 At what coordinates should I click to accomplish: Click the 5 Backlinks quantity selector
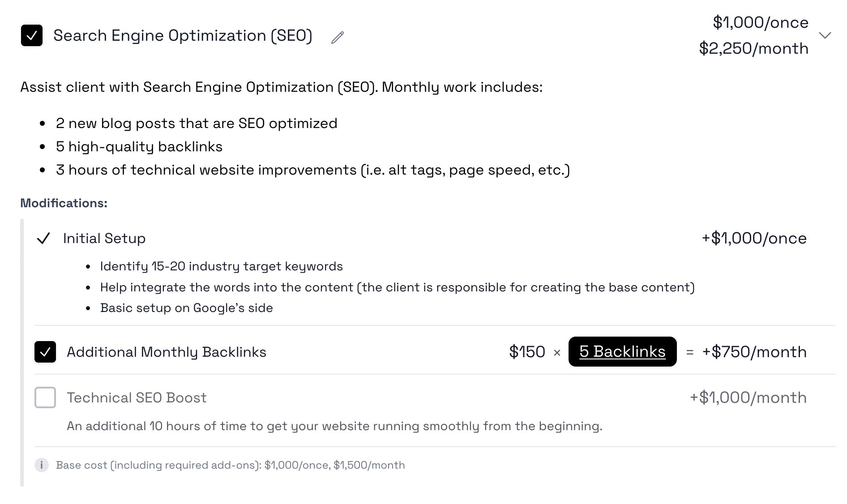coord(622,352)
